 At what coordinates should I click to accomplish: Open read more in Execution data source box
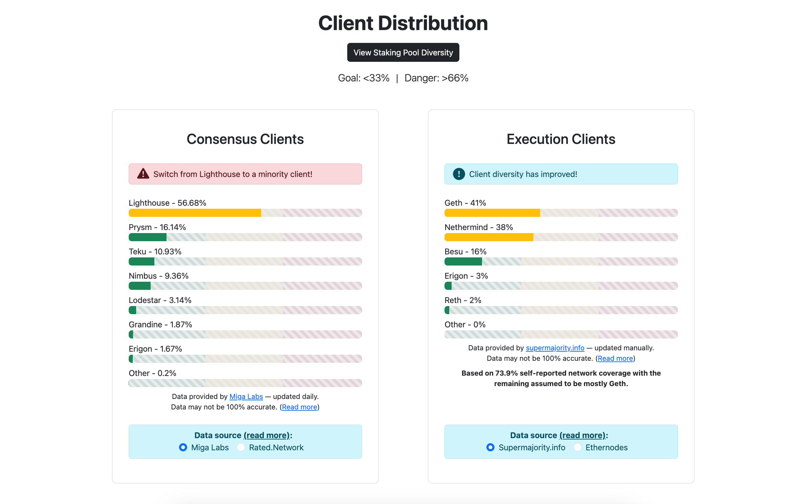[x=583, y=435]
